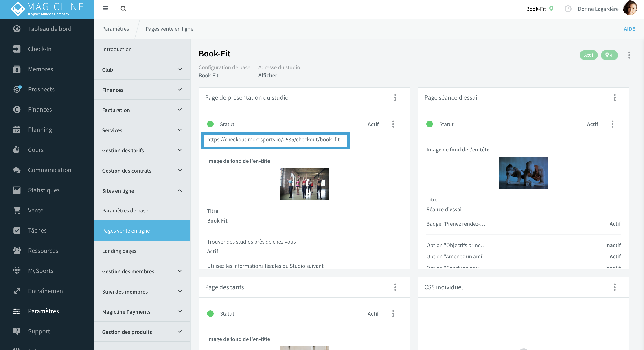Toggle the hamburger menu icon
The width and height of the screenshot is (644, 350).
(x=105, y=9)
